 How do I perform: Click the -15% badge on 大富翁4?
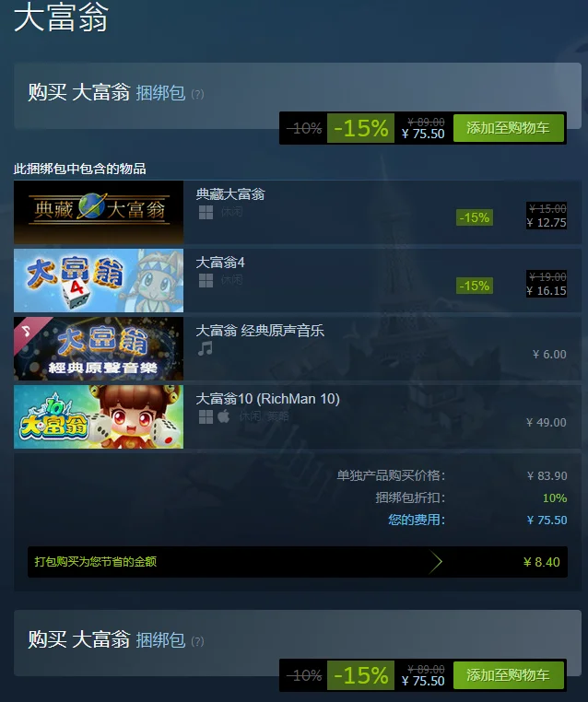pos(475,286)
